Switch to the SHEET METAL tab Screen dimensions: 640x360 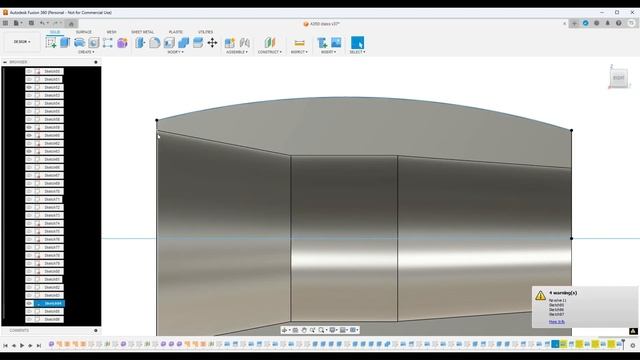click(x=142, y=32)
